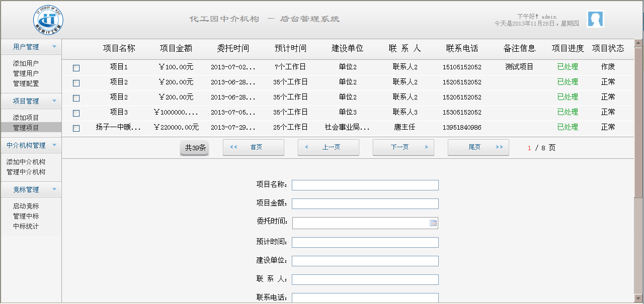
Task: Focus the 项目名称 input field
Action: (x=365, y=185)
